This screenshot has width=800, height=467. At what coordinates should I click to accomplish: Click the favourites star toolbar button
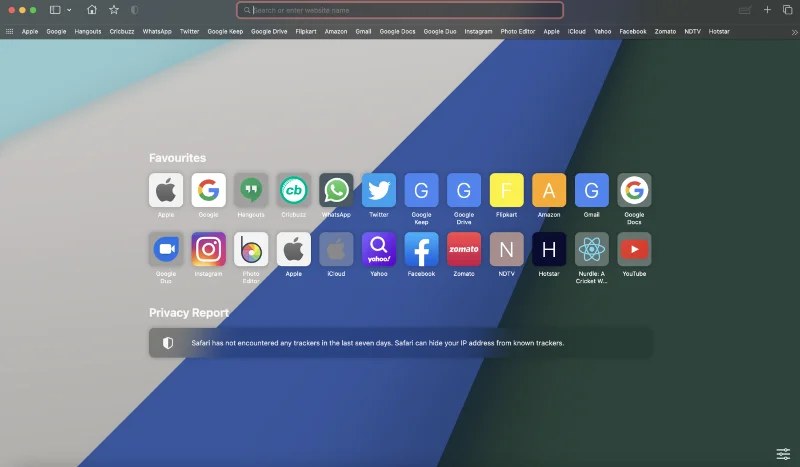[x=114, y=10]
